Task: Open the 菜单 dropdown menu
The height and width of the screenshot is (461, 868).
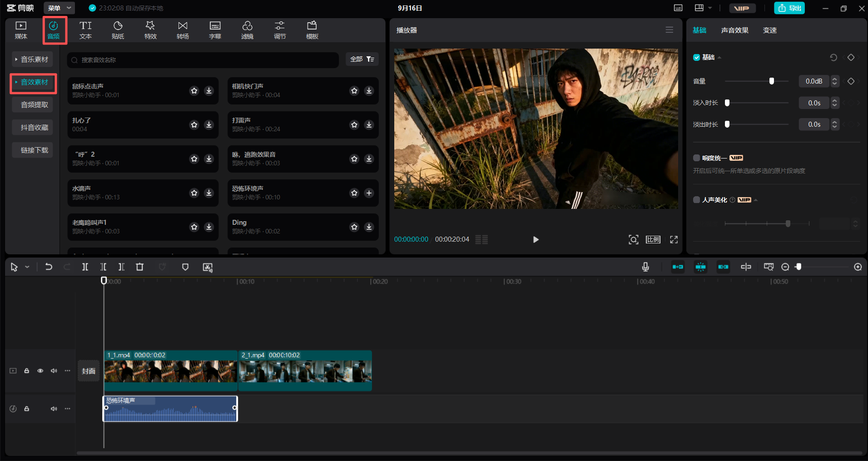Action: (x=59, y=8)
